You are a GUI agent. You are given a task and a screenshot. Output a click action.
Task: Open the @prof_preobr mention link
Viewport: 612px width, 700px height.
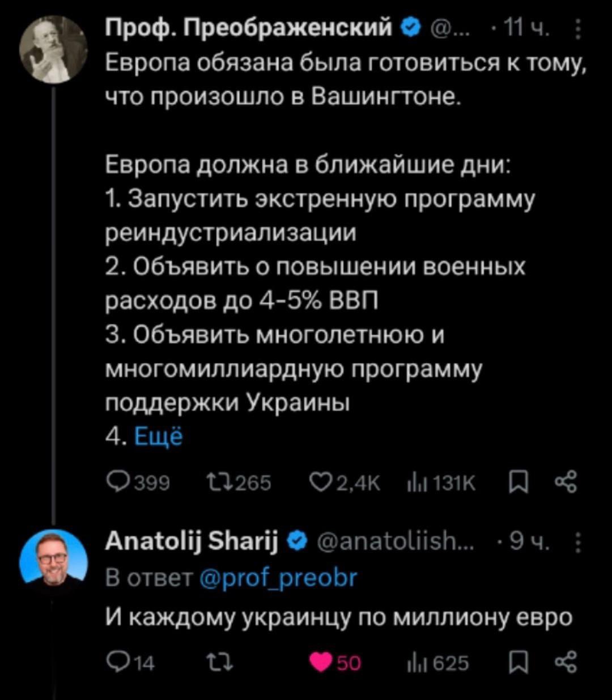tap(280, 578)
